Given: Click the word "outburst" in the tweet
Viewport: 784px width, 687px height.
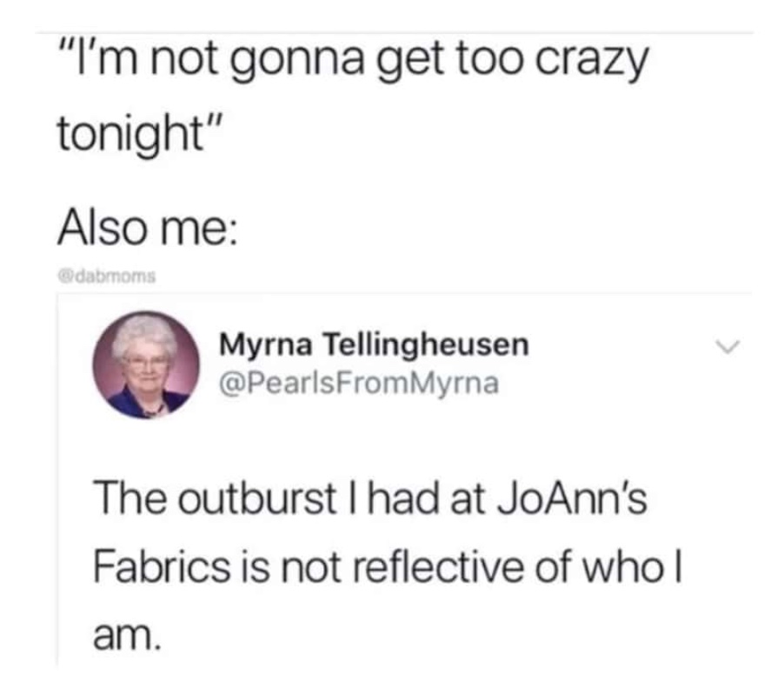Looking at the screenshot, I should [x=257, y=498].
